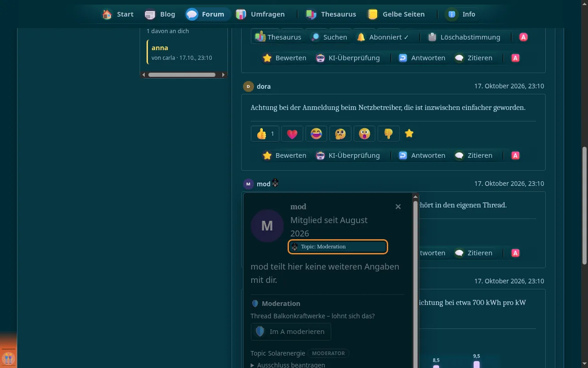
Task: Open the Umfragen tab in navigation
Action: [x=260, y=14]
